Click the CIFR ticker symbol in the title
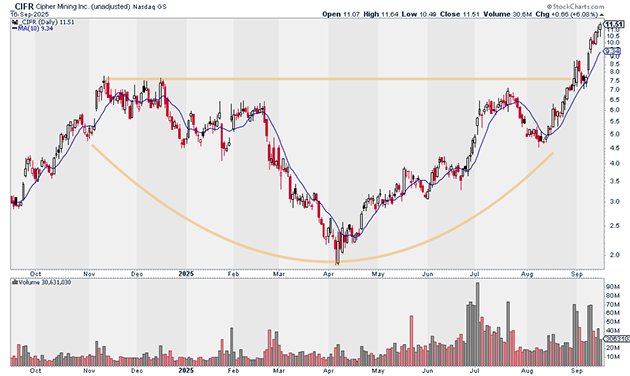The height and width of the screenshot is (376, 630). coord(24,6)
